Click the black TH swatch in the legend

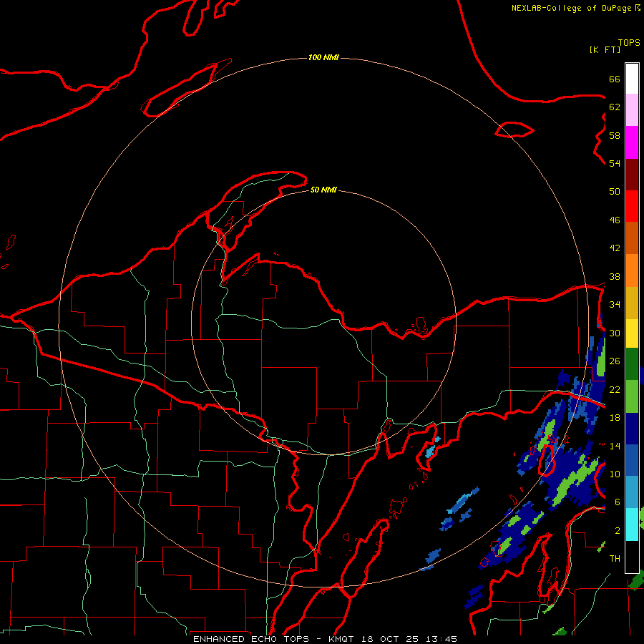(632, 556)
